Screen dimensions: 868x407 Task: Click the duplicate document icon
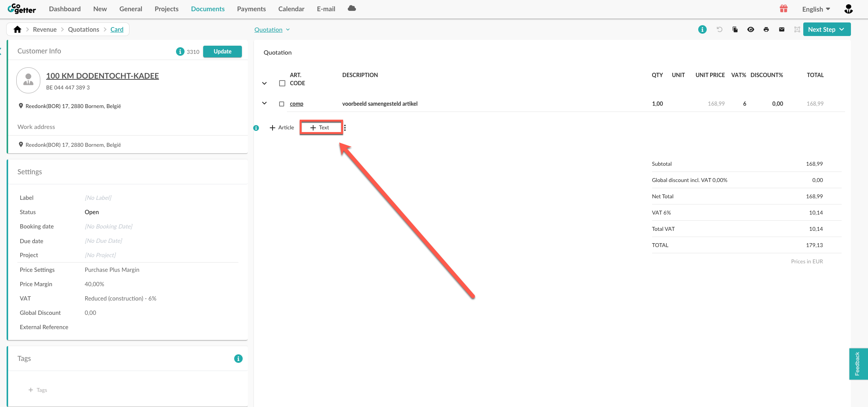point(735,29)
